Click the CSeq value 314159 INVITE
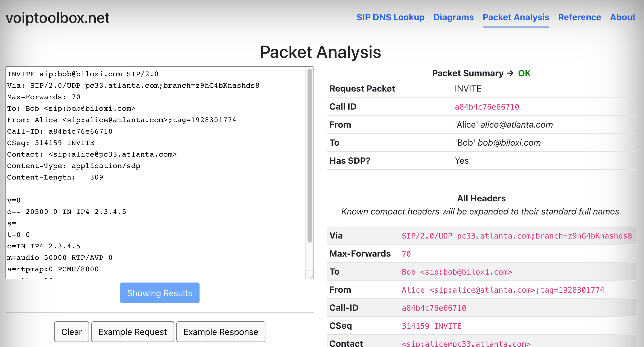The image size is (644, 347). point(431,326)
